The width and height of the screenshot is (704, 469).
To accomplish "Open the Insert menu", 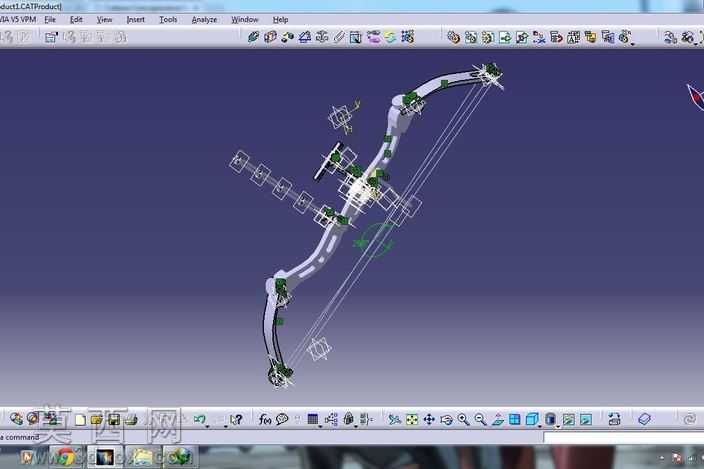I will coord(136,20).
